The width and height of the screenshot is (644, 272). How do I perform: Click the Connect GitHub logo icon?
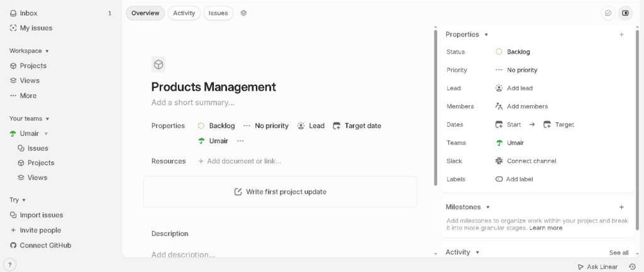pyautogui.click(x=13, y=246)
